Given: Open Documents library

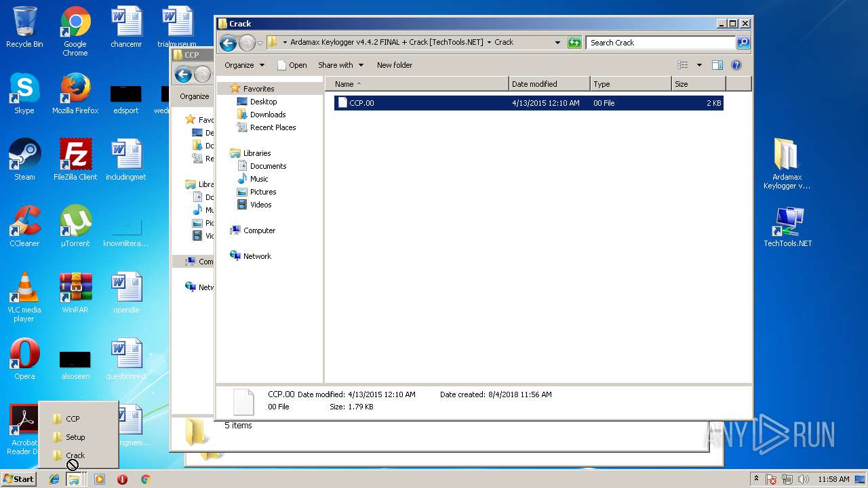Looking at the screenshot, I should [x=268, y=166].
